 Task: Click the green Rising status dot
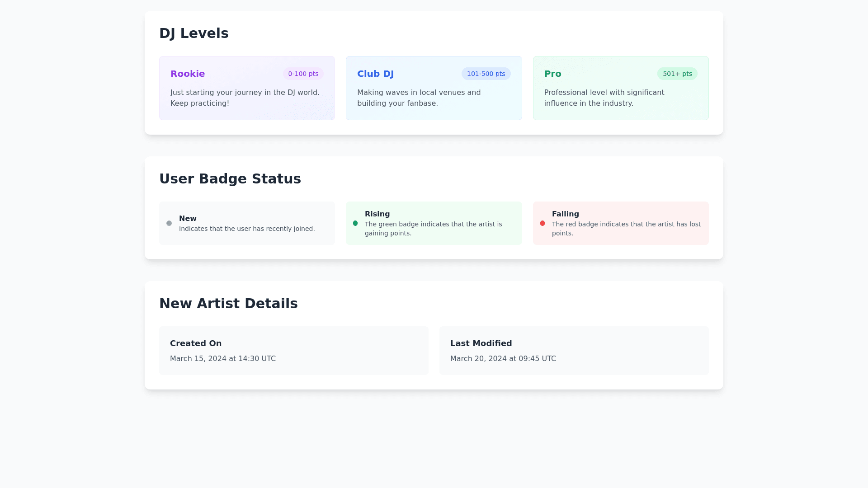coord(355,223)
